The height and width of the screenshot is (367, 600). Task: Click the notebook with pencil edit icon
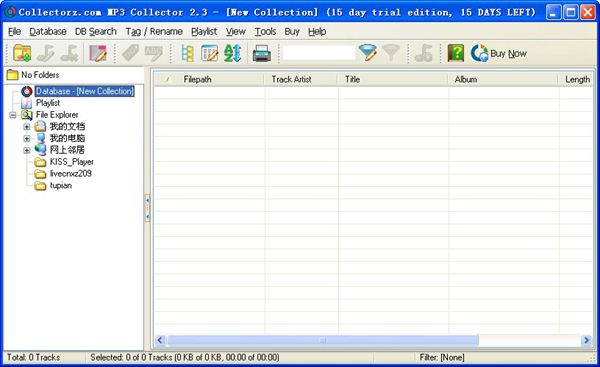click(x=98, y=53)
